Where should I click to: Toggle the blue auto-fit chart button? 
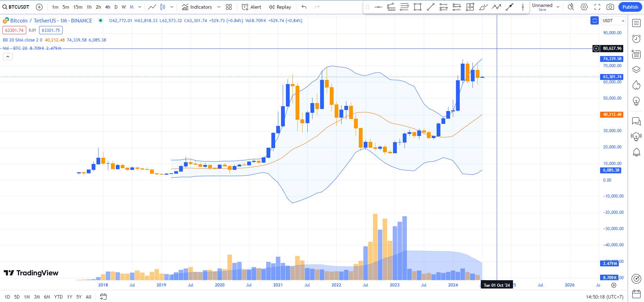tap(595, 21)
